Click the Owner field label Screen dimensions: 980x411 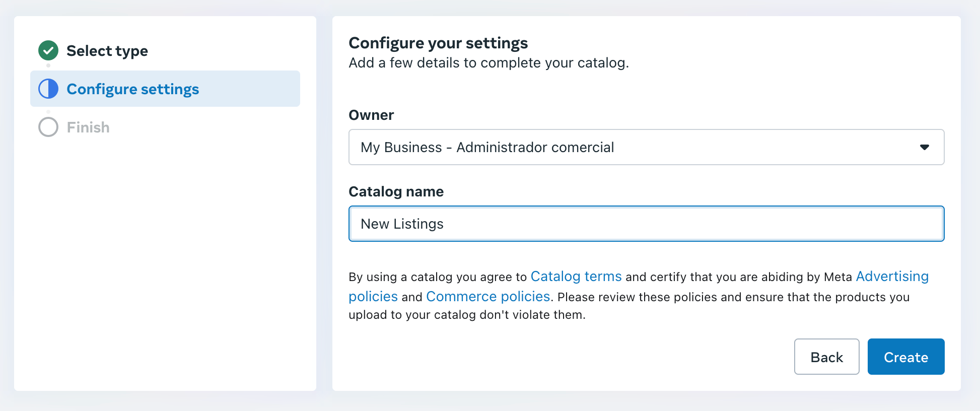(x=371, y=115)
